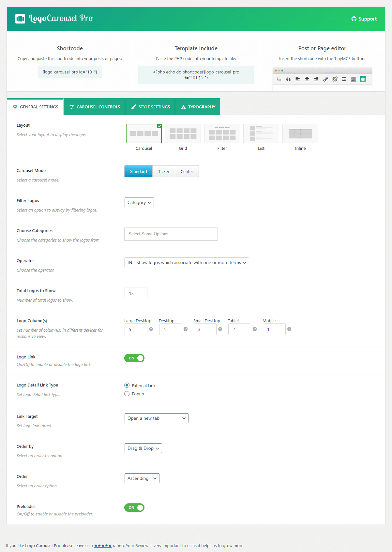Viewport: 392px width, 552px height.
Task: Select the Carousel layout thumbnail
Action: [x=144, y=134]
